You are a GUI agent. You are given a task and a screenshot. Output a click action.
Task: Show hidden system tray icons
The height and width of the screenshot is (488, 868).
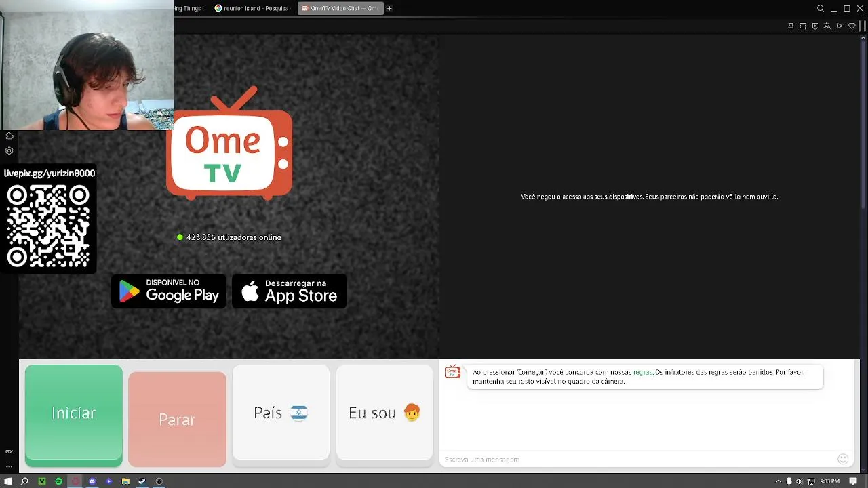(x=778, y=481)
